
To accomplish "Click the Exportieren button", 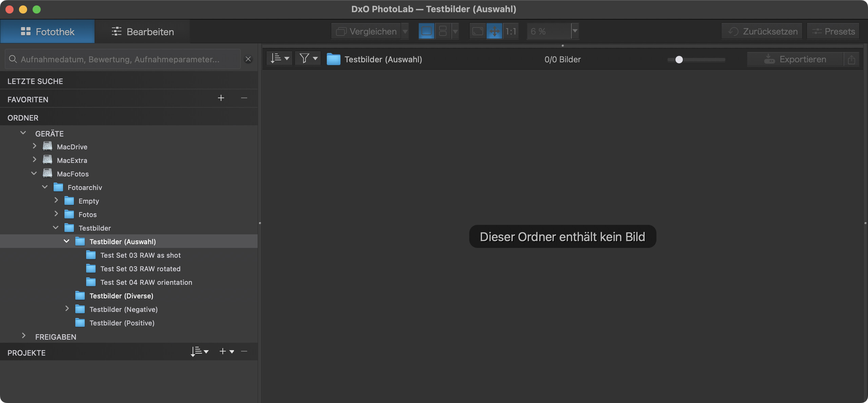I will (795, 60).
